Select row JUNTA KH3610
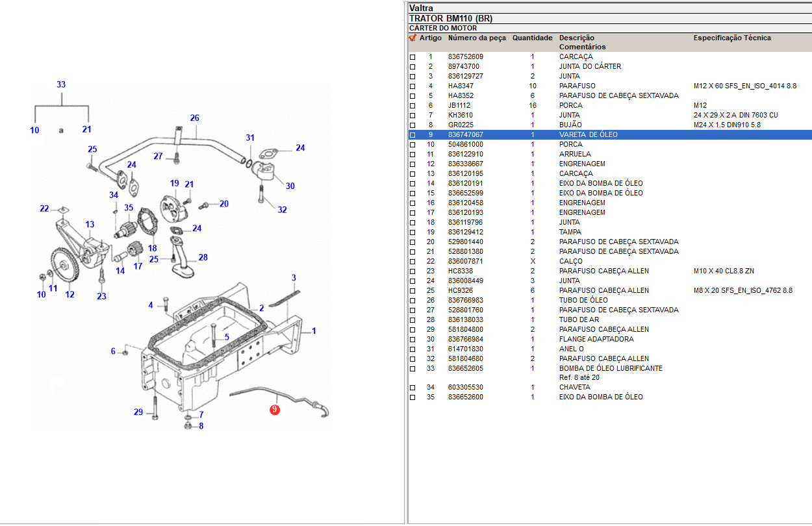This screenshot has height=526, width=812. (x=609, y=116)
